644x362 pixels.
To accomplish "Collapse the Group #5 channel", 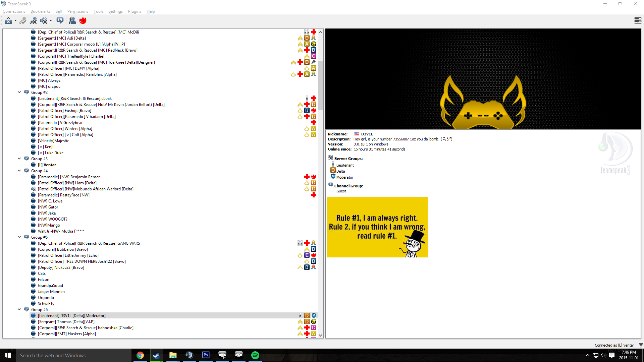I will pyautogui.click(x=19, y=237).
